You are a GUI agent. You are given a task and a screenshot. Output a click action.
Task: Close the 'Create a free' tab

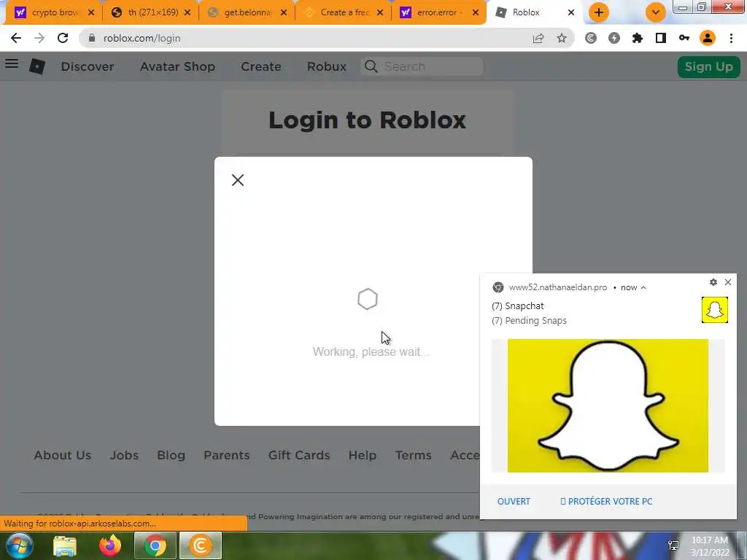coord(379,12)
